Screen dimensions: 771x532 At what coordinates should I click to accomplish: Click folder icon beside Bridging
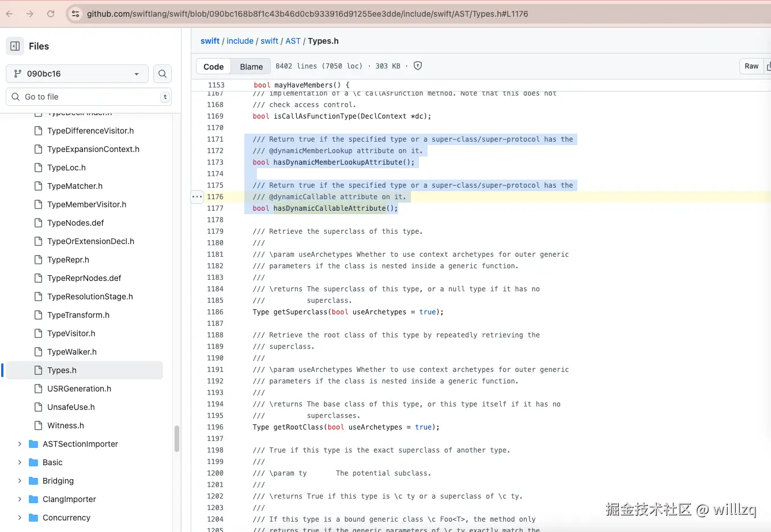click(33, 481)
